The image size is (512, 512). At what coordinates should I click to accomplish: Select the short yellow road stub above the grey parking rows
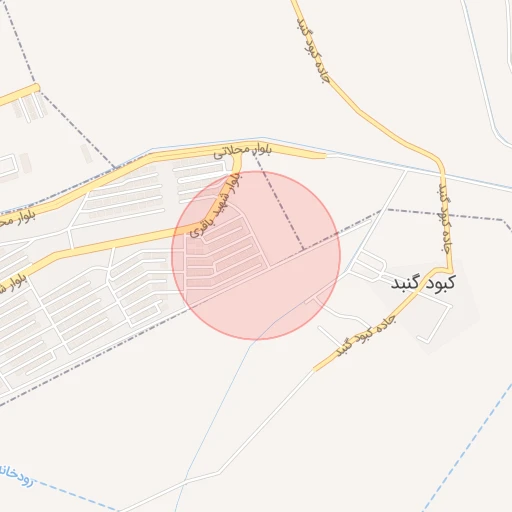[x=19, y=94]
